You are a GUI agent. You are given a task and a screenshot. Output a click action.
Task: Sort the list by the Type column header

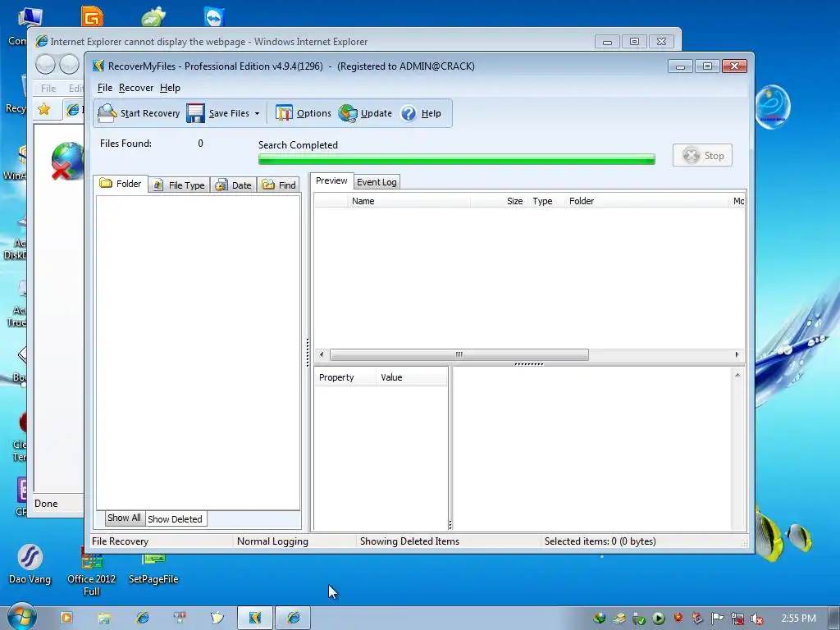(x=546, y=201)
